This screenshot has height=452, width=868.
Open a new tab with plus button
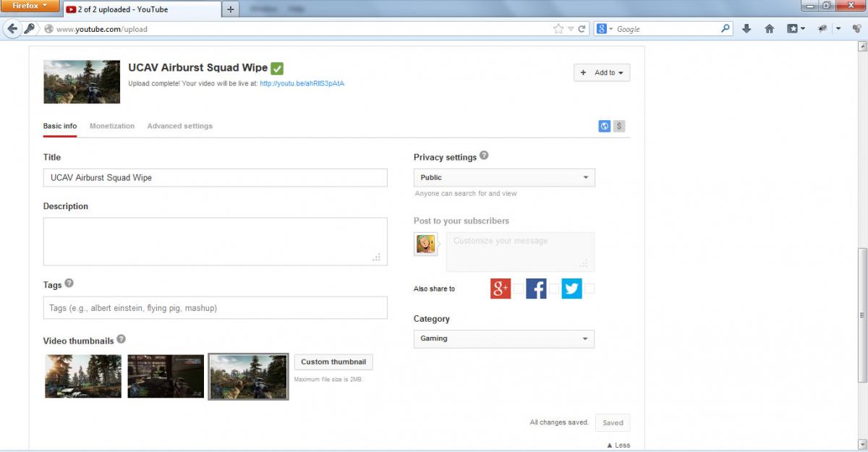[x=231, y=9]
